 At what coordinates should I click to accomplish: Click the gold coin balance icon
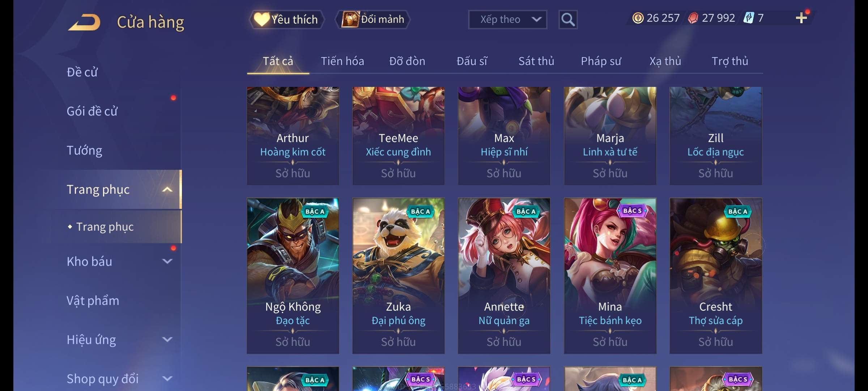click(x=638, y=18)
